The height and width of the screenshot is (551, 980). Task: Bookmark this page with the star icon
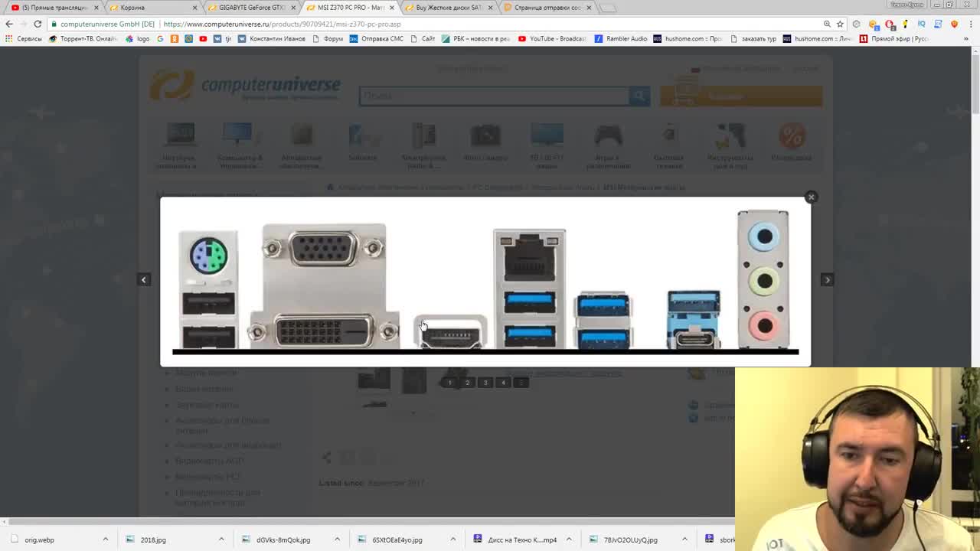(x=840, y=24)
